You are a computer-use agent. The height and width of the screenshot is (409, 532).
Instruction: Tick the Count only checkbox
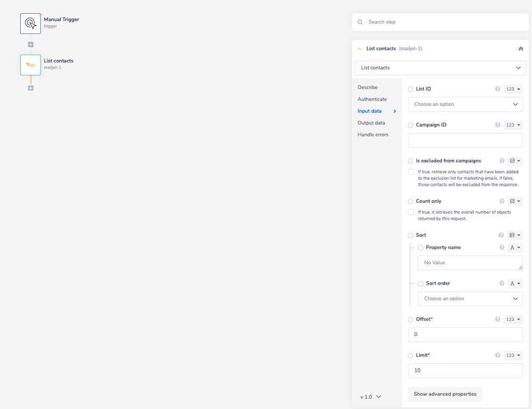(x=411, y=212)
